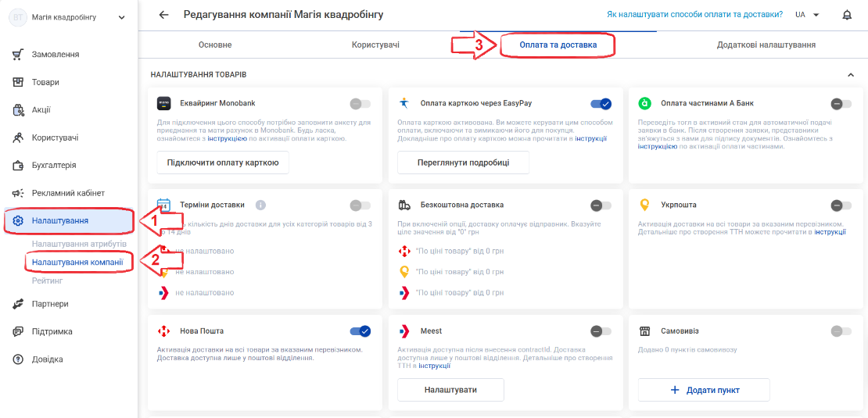Click the Підключити оплату карткою button
This screenshot has width=868, height=418.
click(x=223, y=163)
